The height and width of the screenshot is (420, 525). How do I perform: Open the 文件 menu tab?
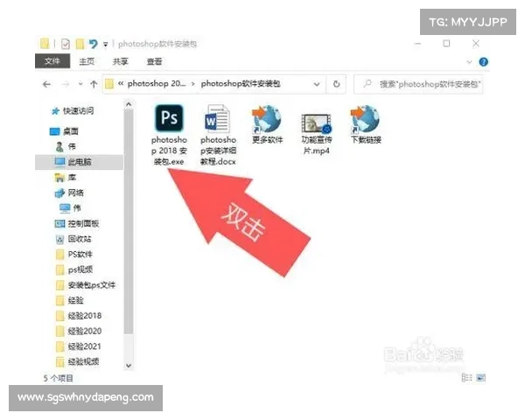click(52, 61)
